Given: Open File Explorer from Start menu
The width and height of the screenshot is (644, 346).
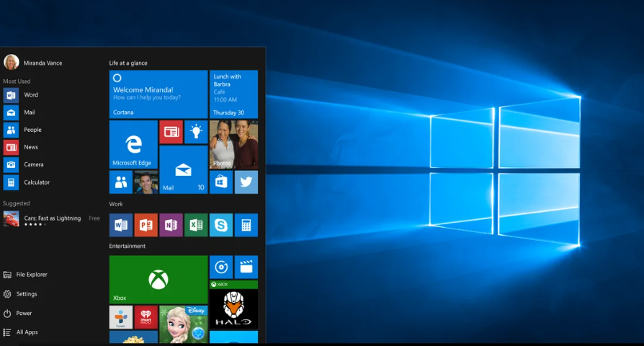Looking at the screenshot, I should [x=25, y=275].
